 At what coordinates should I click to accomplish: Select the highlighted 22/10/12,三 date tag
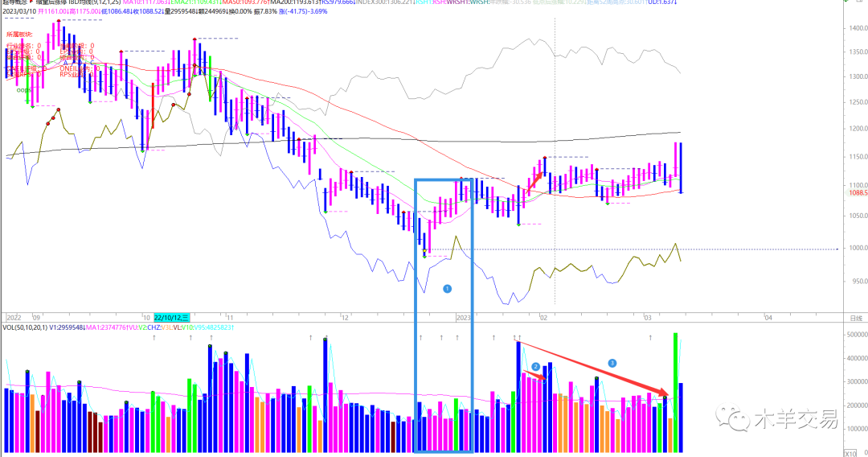pyautogui.click(x=172, y=318)
